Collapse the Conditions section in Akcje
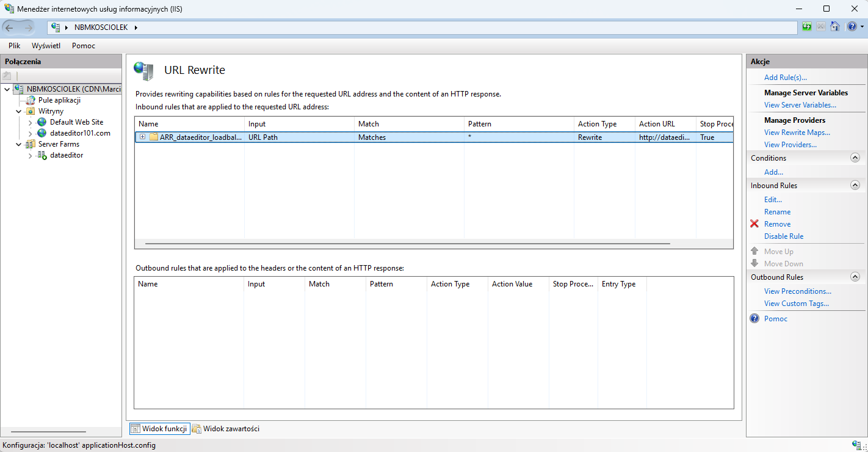Viewport: 868px width, 452px height. click(855, 158)
